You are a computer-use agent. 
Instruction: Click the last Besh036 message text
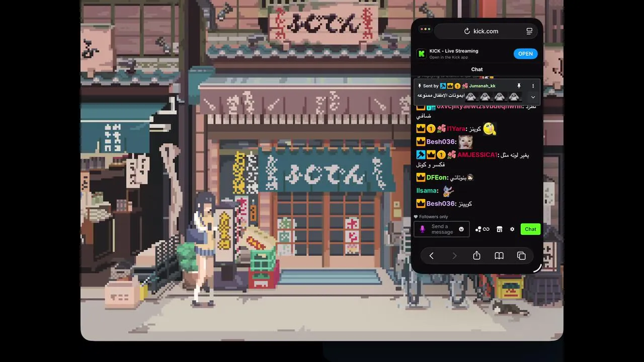coord(464,204)
